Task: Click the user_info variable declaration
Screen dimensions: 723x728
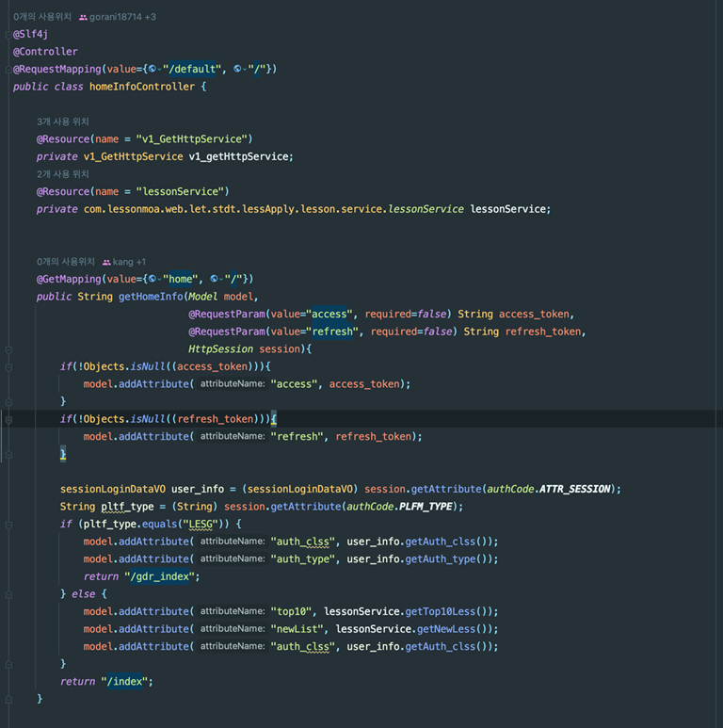Action: click(x=198, y=489)
